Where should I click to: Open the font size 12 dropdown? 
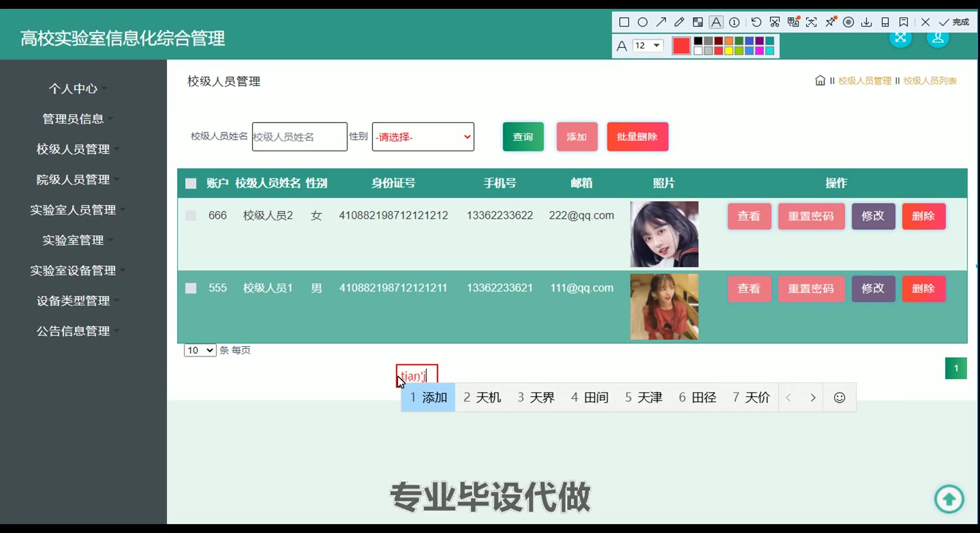pyautogui.click(x=647, y=46)
